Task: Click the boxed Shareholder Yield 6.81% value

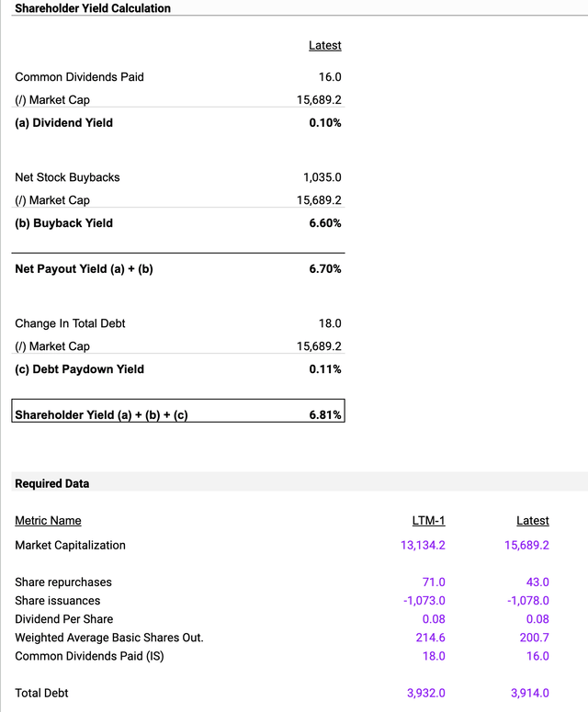Action: 325,415
